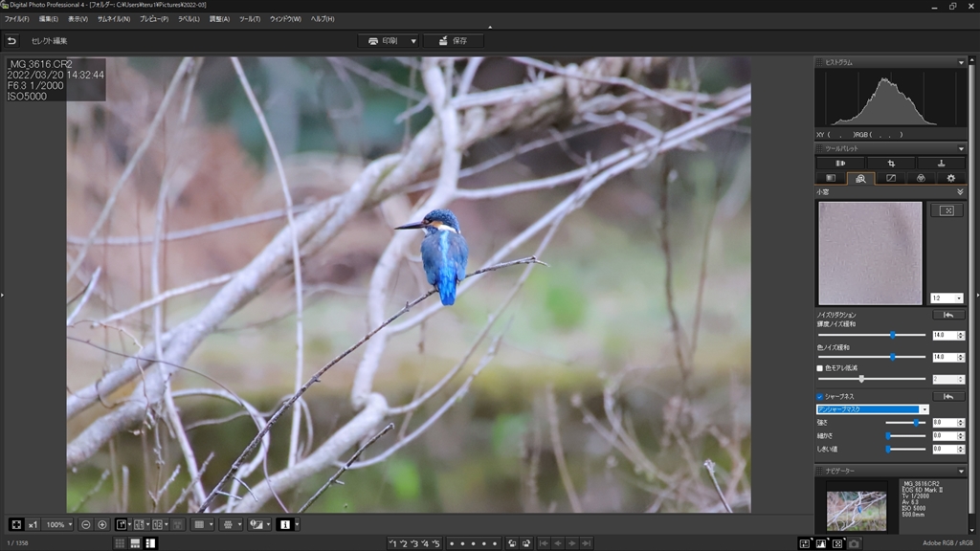Set preview to x1 magnification
The image size is (980, 551).
coord(33,525)
